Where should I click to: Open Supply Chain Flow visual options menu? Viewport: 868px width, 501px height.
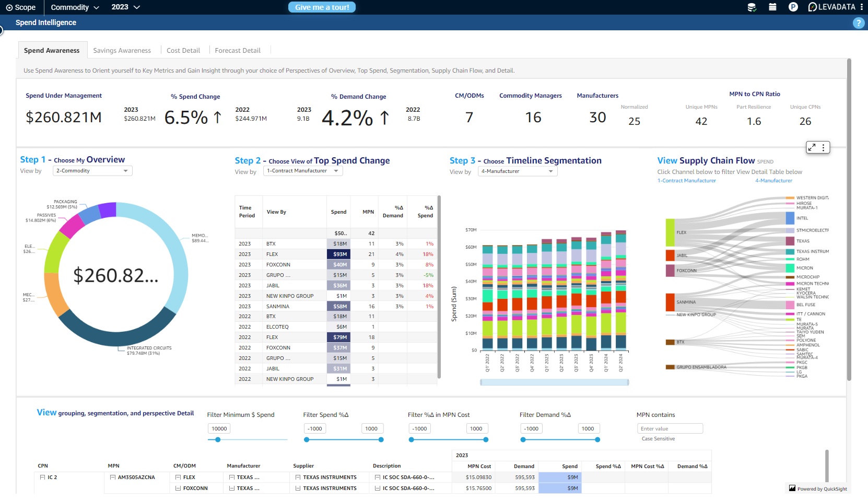824,148
